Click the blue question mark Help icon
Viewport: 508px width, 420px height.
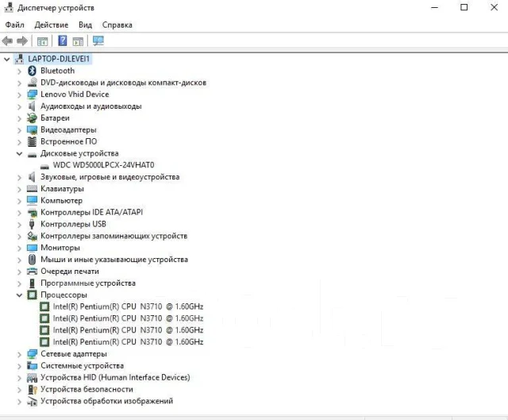point(62,40)
